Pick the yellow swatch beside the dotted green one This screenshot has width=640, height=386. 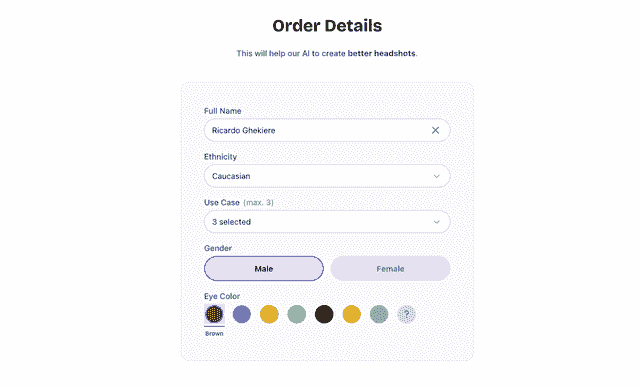point(351,315)
